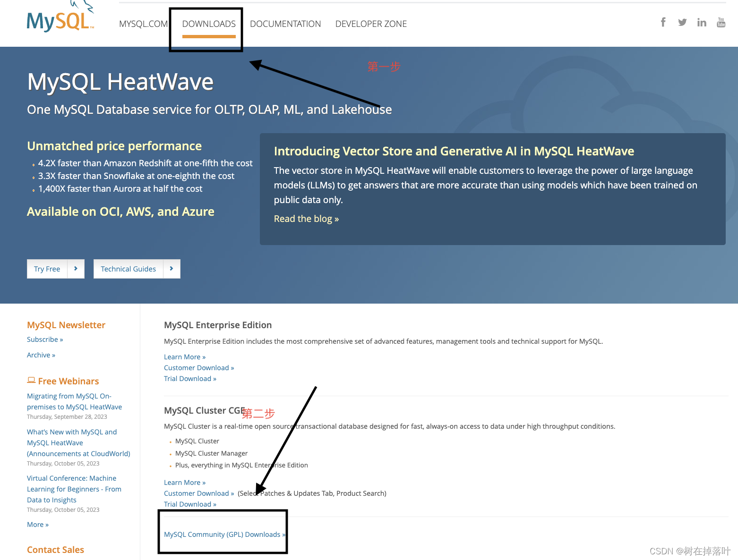Click MySQL Cluster CGE Learn More link

[185, 483]
